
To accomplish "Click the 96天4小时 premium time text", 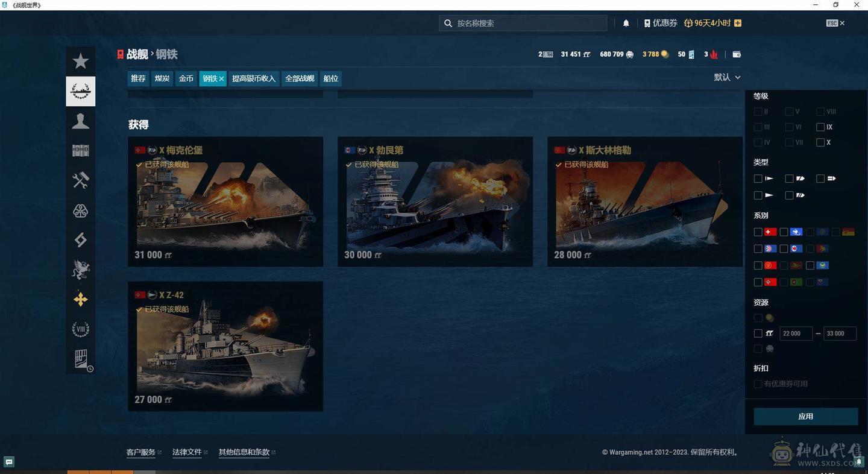I will point(712,23).
